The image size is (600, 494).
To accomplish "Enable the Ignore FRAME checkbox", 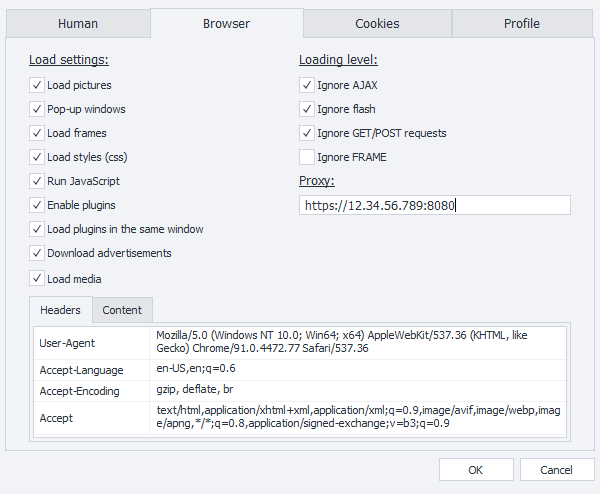I will pyautogui.click(x=307, y=157).
